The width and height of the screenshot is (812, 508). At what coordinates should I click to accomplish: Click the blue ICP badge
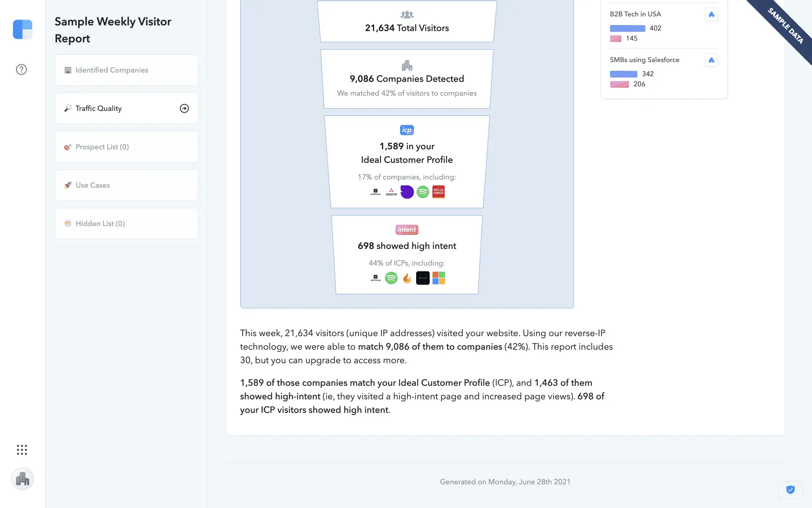(x=407, y=130)
